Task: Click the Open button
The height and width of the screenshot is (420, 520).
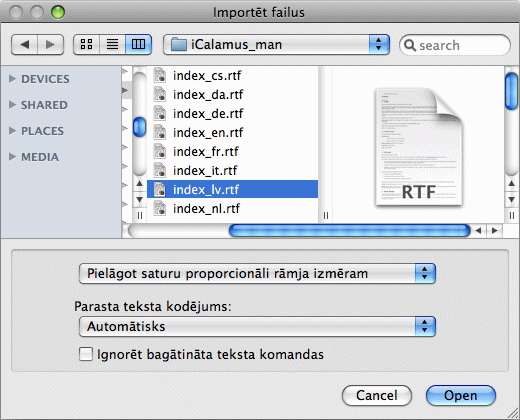Action: [461, 395]
